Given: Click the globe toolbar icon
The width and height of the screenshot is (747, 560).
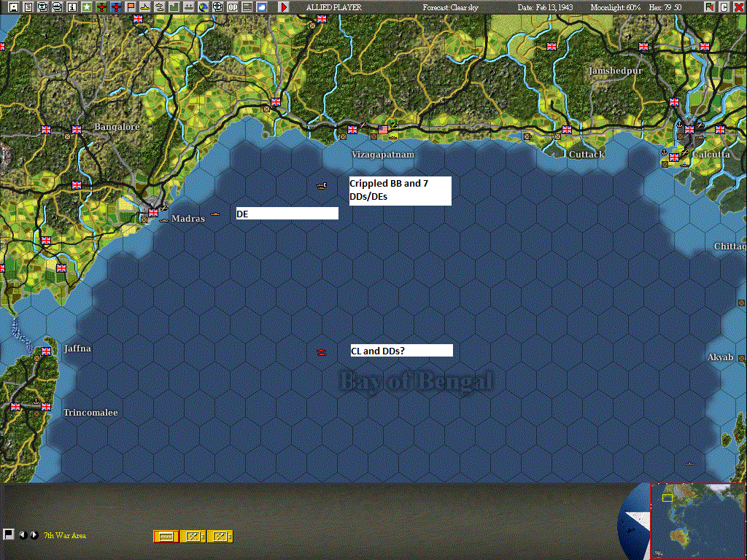Looking at the screenshot, I should [x=204, y=7].
